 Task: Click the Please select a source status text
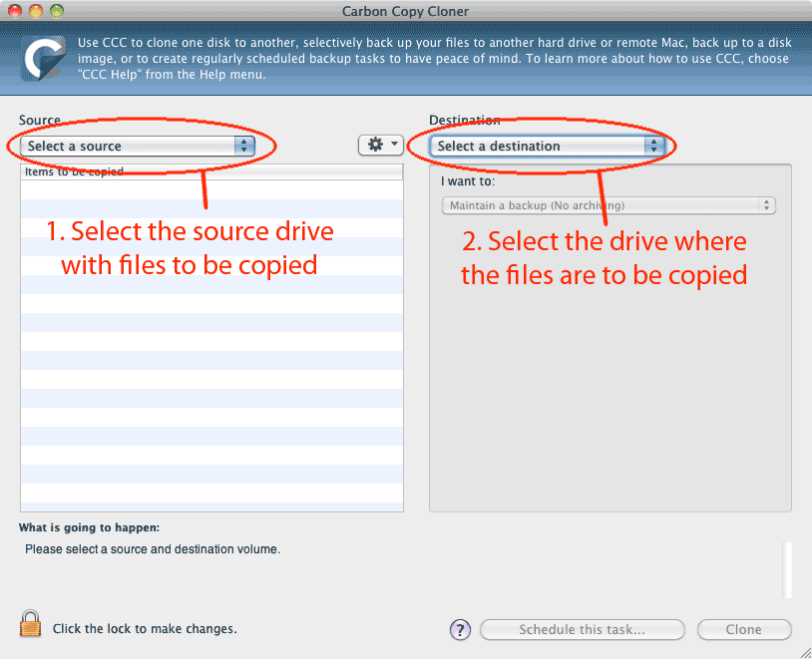(153, 549)
